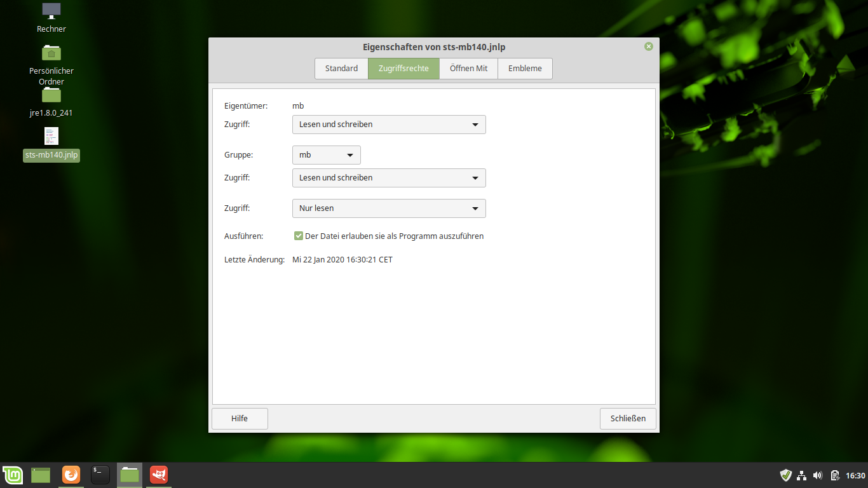Launch Firefox from the taskbar

(71, 475)
